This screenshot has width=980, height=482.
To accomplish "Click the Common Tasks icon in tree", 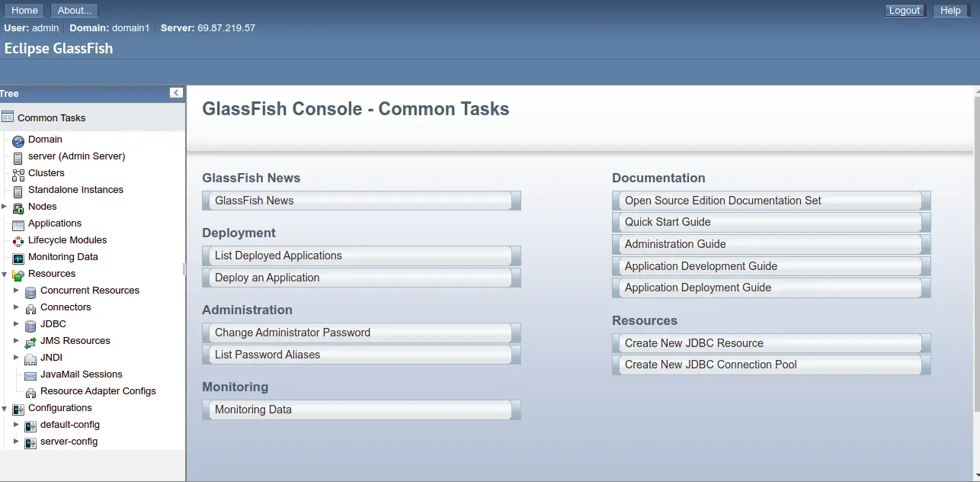I will click(8, 117).
